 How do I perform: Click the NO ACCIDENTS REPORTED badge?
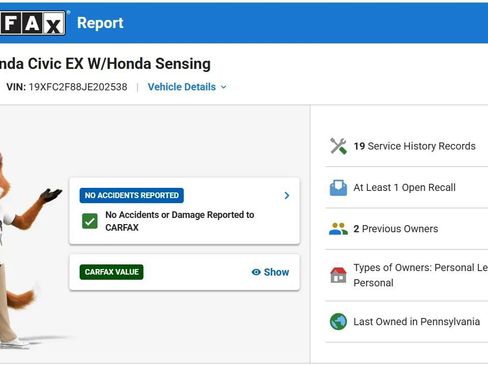pos(132,195)
